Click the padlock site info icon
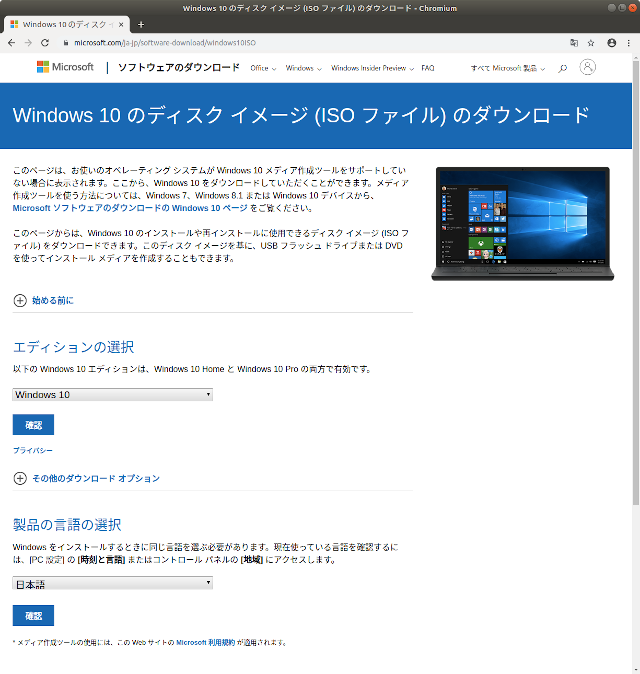The width and height of the screenshot is (640, 674). coord(66,43)
